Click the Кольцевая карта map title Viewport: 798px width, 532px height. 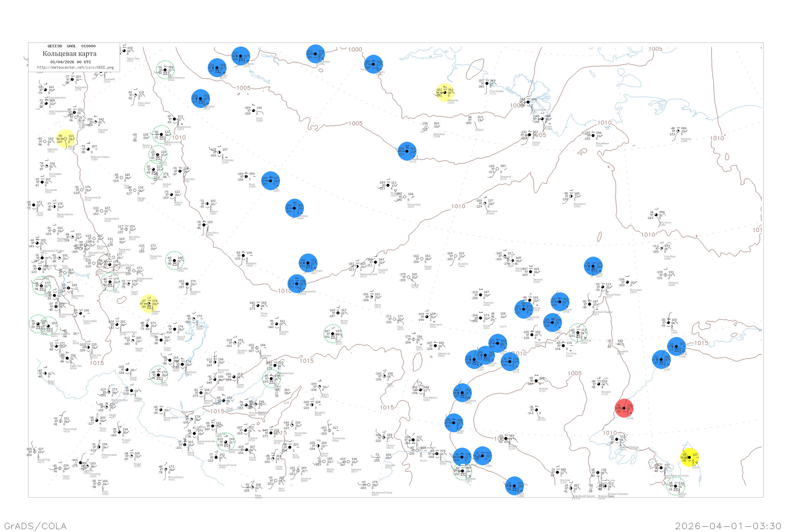pos(69,54)
